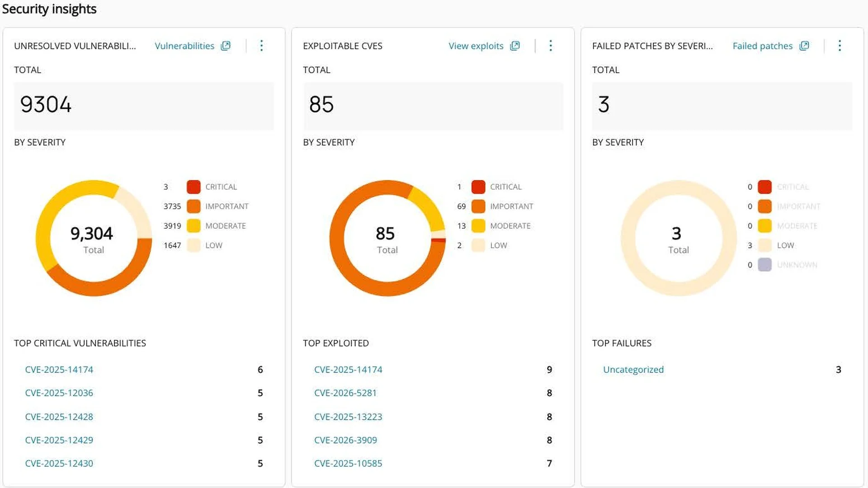Toggle the Low swatch in Unresolved Vulnerabilities legend
This screenshot has height=488, width=868.
(193, 245)
